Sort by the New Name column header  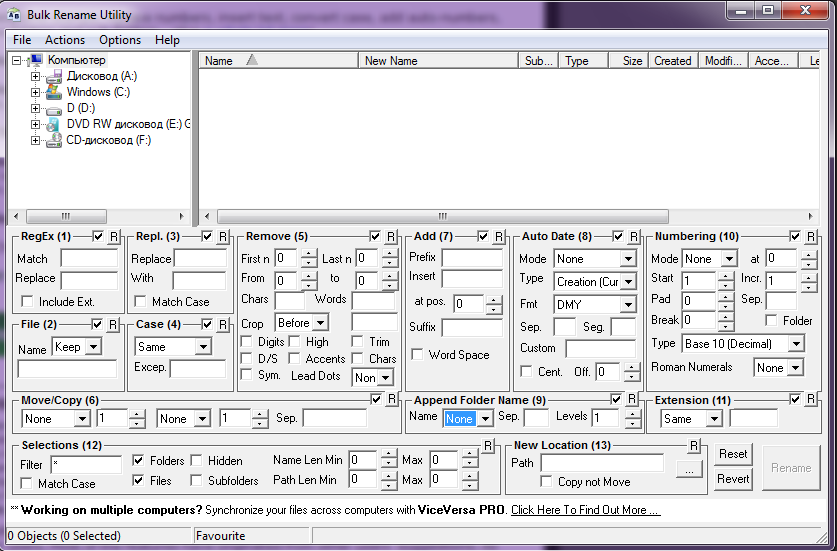438,61
